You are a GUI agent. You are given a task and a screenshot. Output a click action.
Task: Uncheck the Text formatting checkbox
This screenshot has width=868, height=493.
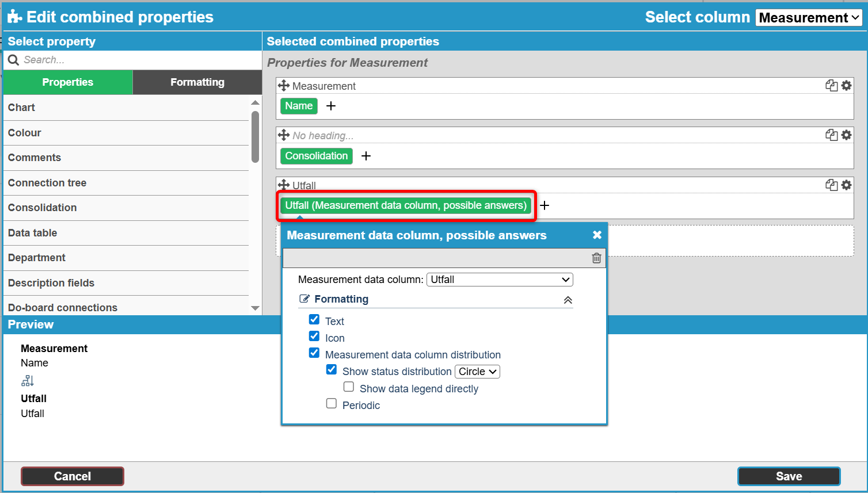click(x=314, y=319)
